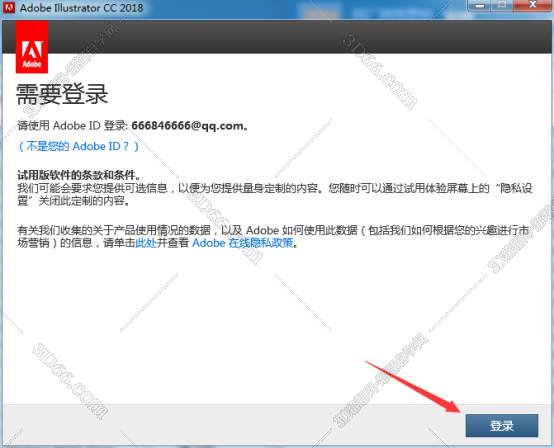Click the 登录 sign-in button
The height and width of the screenshot is (448, 554).
click(x=501, y=425)
